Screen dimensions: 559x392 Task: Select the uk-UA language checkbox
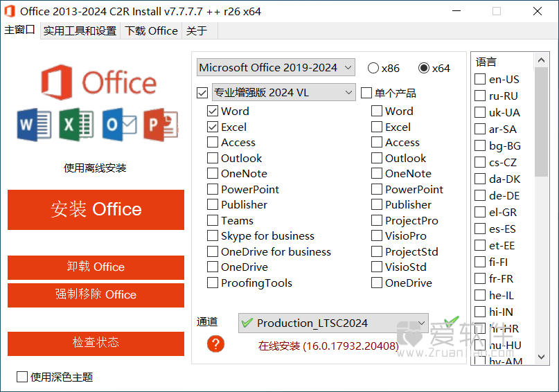pos(480,112)
